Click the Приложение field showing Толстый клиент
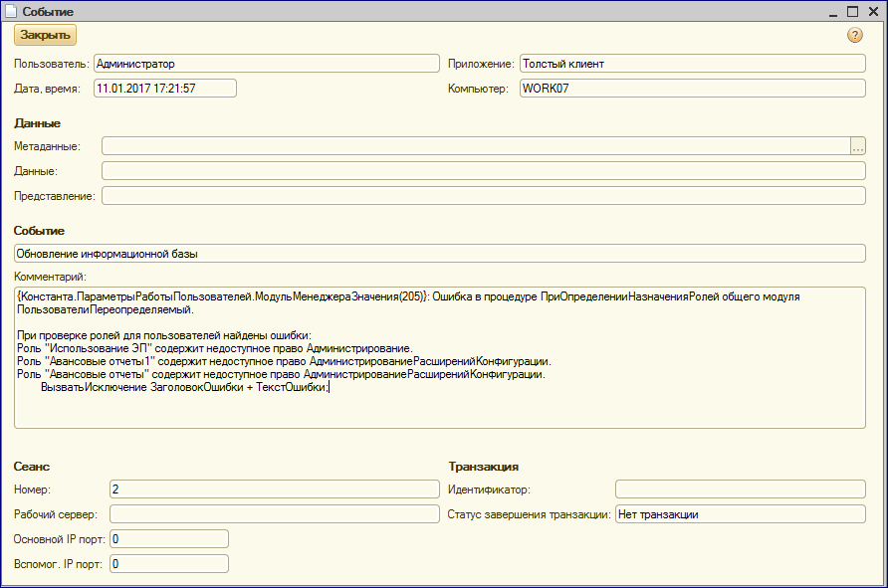Screen dimensions: 888x588 [x=692, y=64]
